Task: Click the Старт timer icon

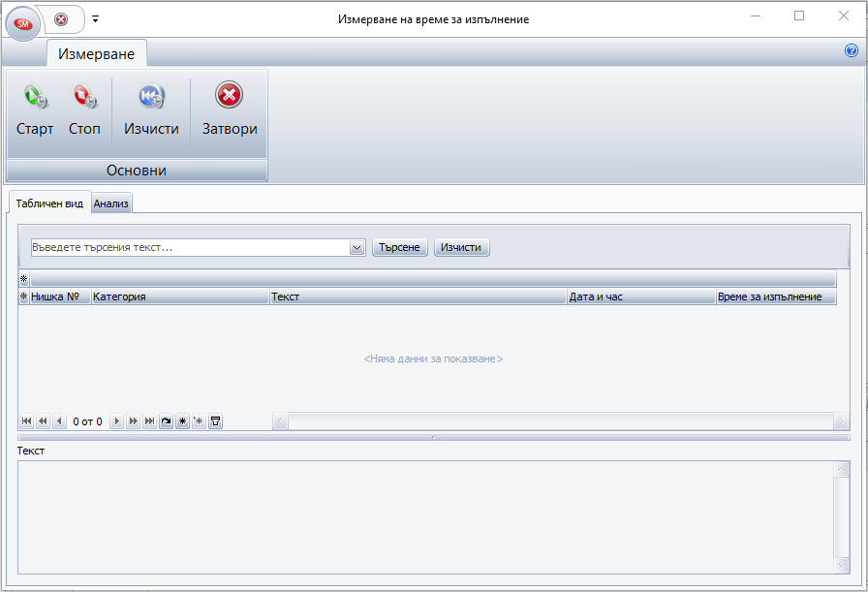Action: (36, 96)
